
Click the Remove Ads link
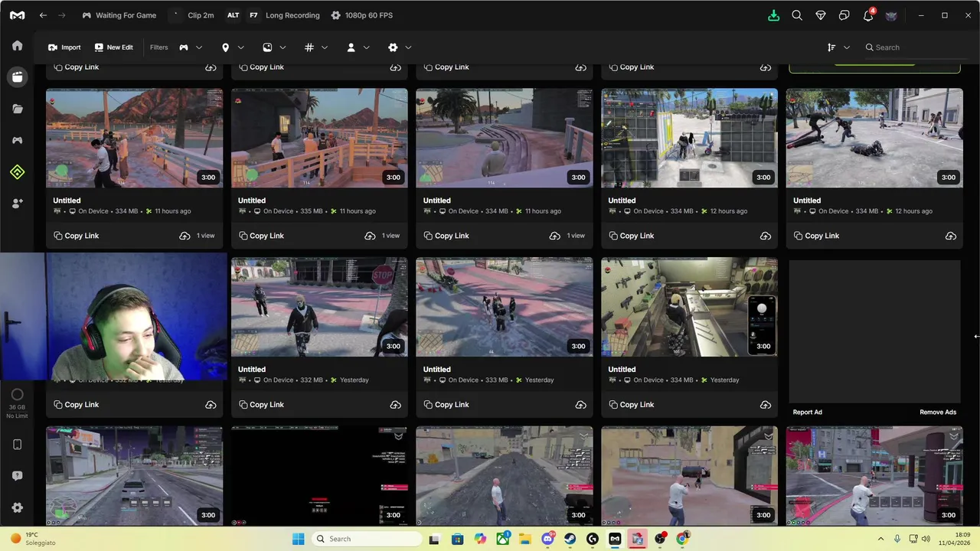[938, 412]
